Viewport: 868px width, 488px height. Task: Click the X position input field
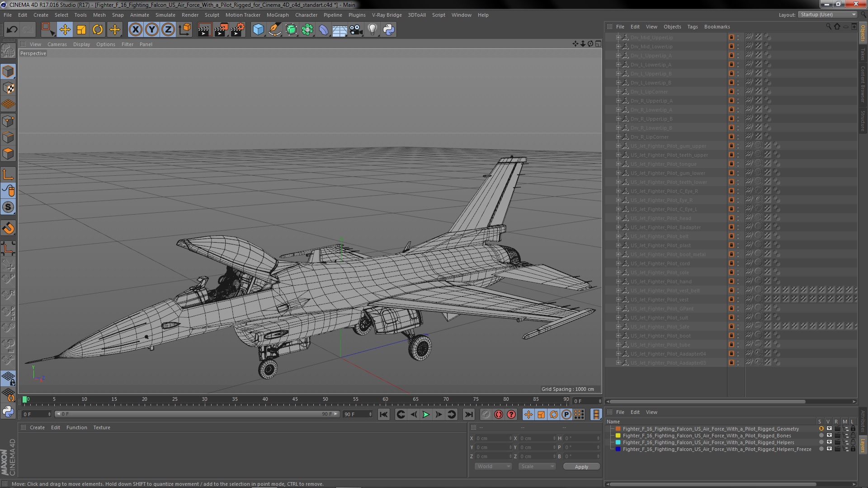[x=493, y=438]
